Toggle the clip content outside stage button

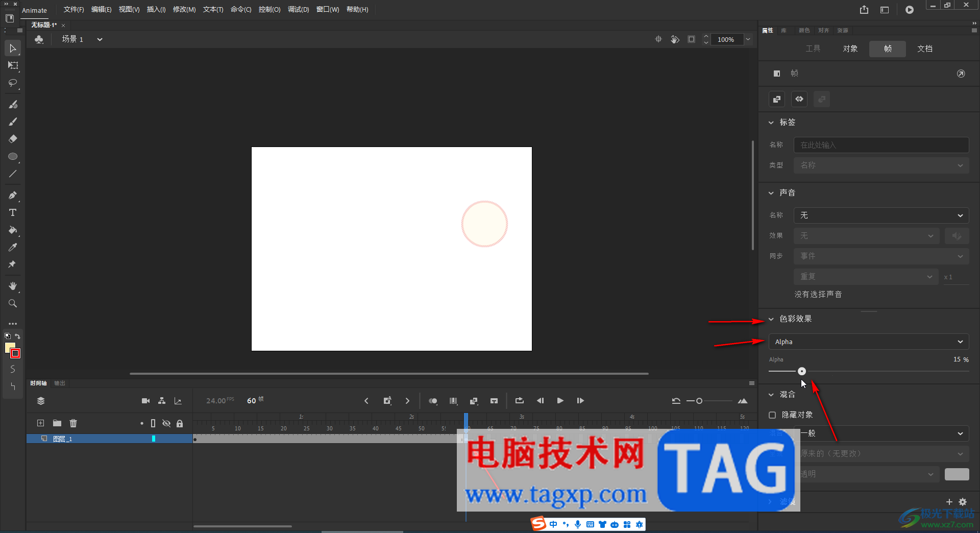pyautogui.click(x=692, y=39)
